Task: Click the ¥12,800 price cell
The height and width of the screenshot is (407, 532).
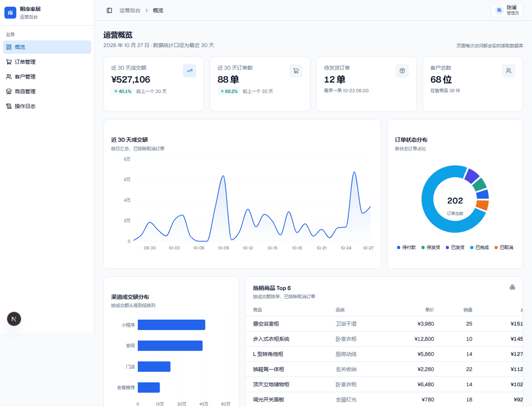Action: tap(423, 339)
